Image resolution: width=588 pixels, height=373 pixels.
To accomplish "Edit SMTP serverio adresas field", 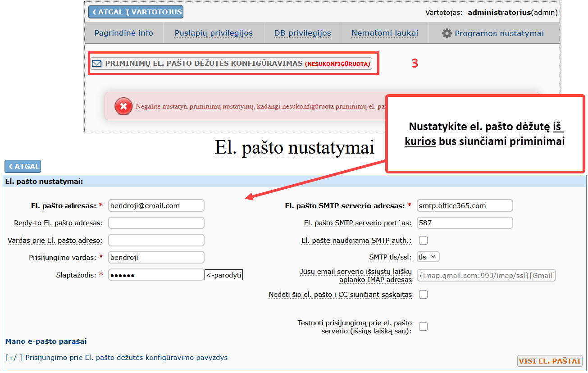I will [x=465, y=205].
